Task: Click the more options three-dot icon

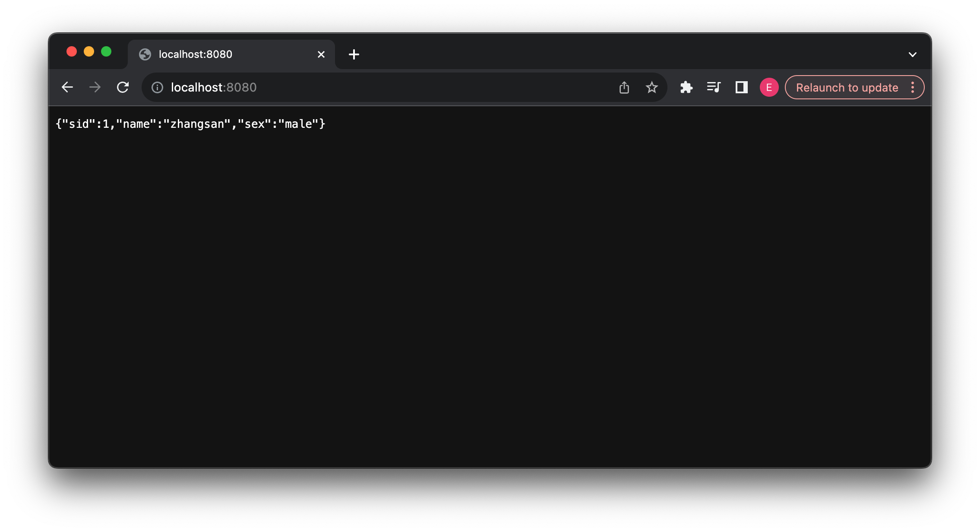Action: pos(914,87)
